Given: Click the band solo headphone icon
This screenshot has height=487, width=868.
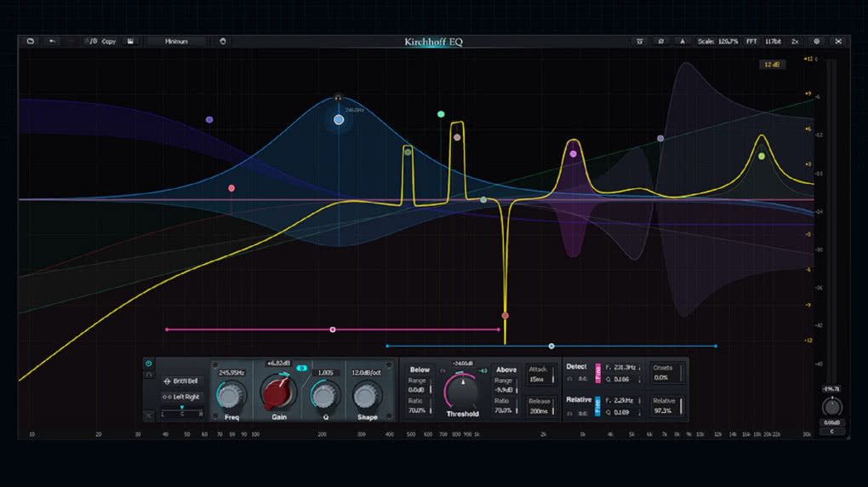Looking at the screenshot, I should click(x=148, y=375).
